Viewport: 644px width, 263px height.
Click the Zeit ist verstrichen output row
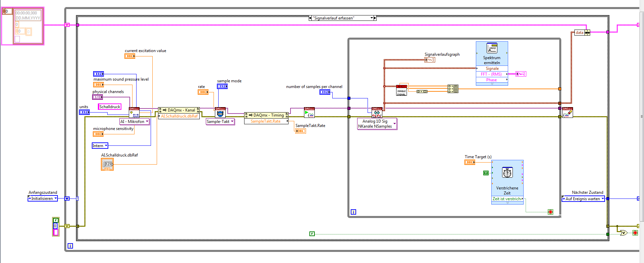tap(507, 199)
